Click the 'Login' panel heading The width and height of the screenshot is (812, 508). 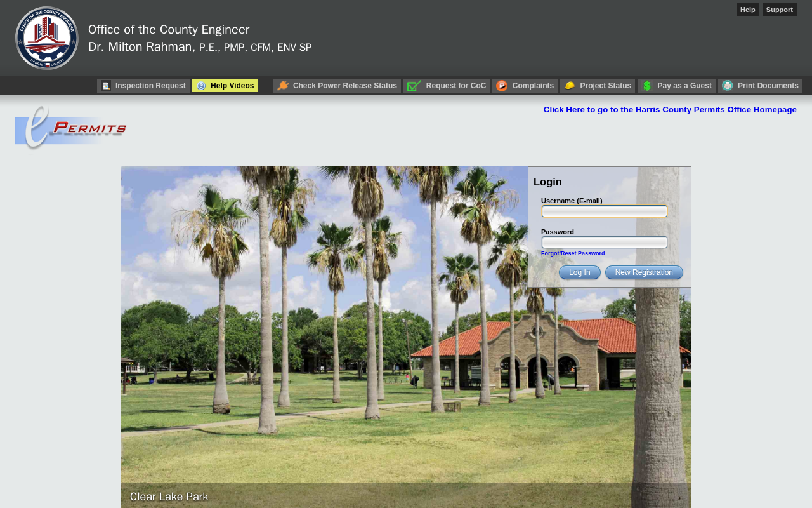point(547,182)
